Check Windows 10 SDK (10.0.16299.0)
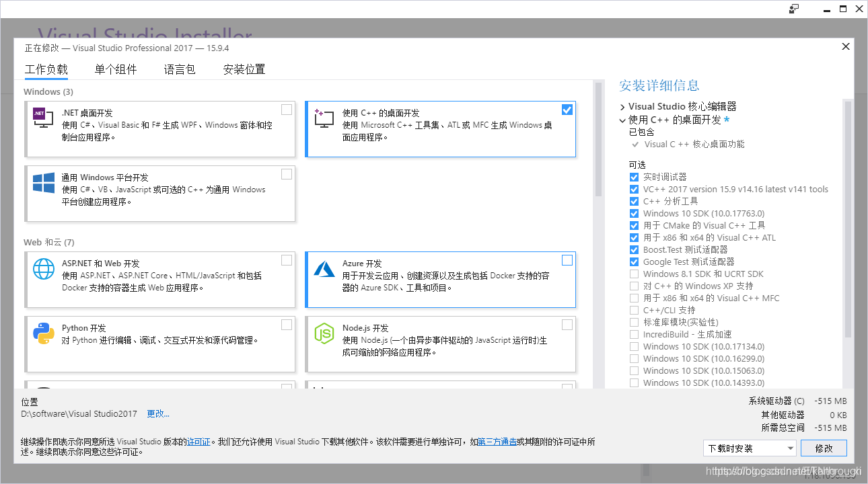Image resolution: width=868 pixels, height=484 pixels. (x=634, y=358)
